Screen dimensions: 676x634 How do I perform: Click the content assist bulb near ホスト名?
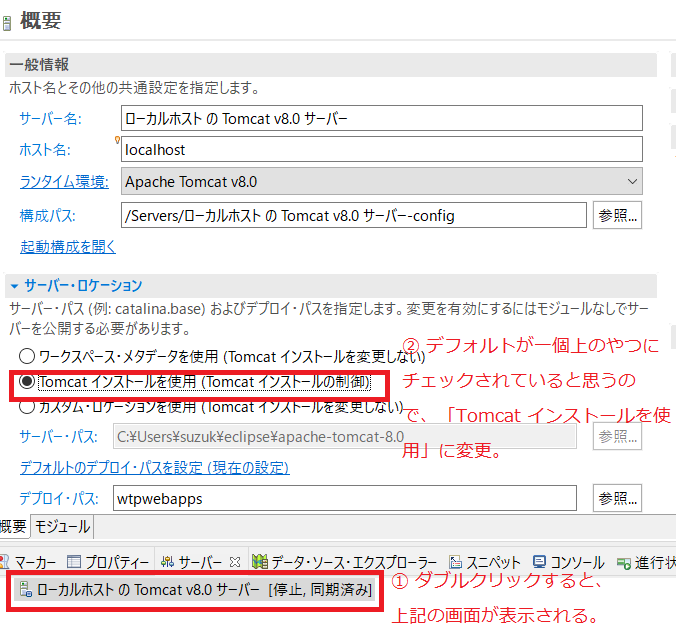(117, 140)
